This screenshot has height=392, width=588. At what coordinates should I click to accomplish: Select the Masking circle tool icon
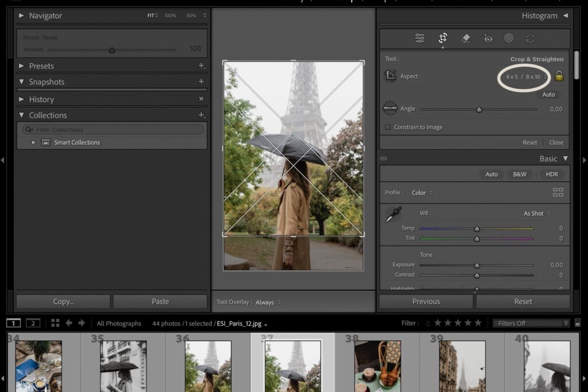coord(509,38)
